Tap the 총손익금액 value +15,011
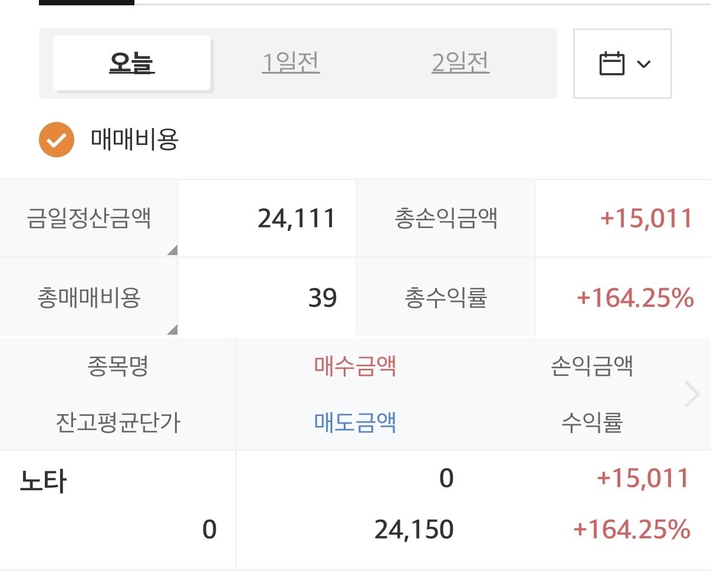 point(646,219)
